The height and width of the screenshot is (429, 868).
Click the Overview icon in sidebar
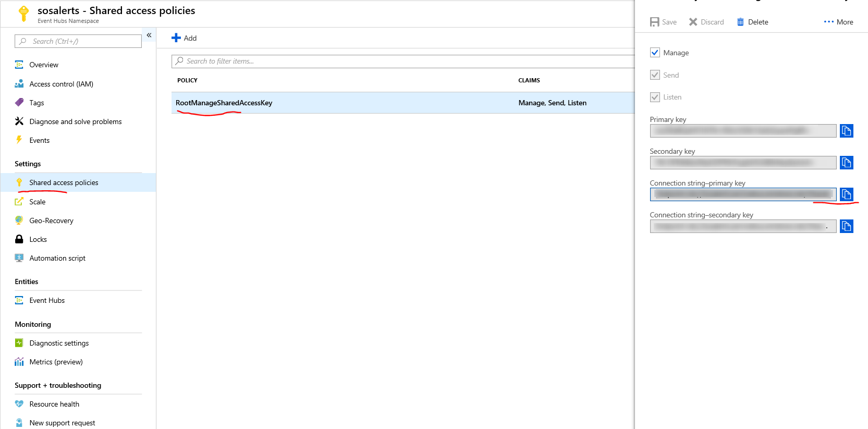point(19,65)
